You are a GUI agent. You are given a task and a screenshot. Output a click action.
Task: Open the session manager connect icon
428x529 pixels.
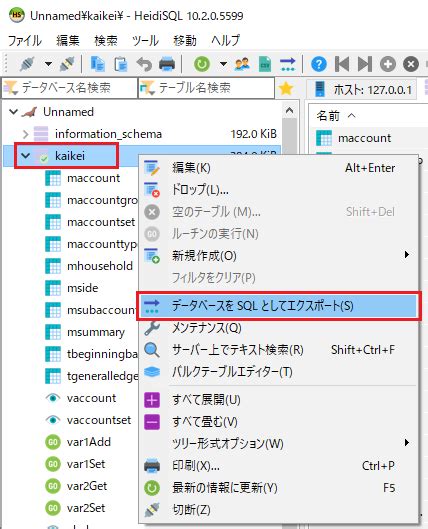pos(27,64)
